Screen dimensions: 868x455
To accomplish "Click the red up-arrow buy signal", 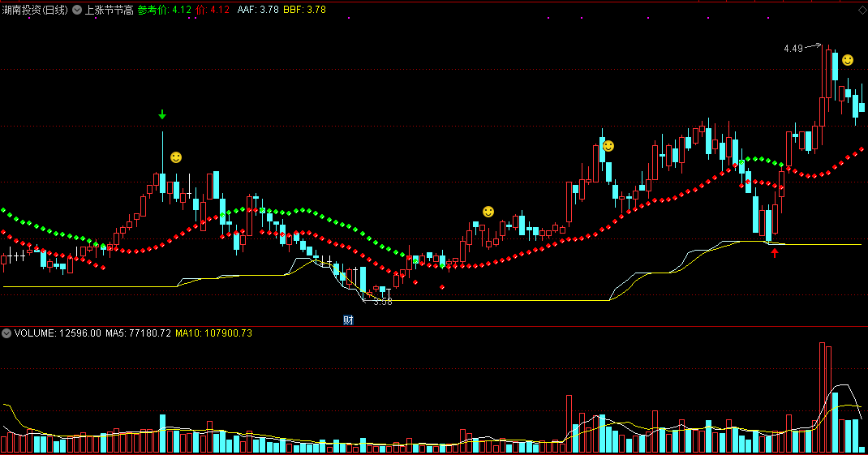I will click(x=775, y=253).
